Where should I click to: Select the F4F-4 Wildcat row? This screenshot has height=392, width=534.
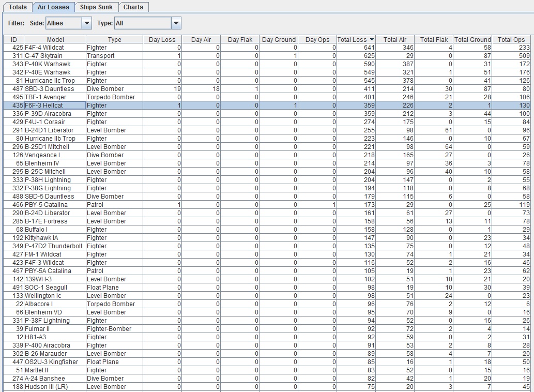[x=267, y=48]
